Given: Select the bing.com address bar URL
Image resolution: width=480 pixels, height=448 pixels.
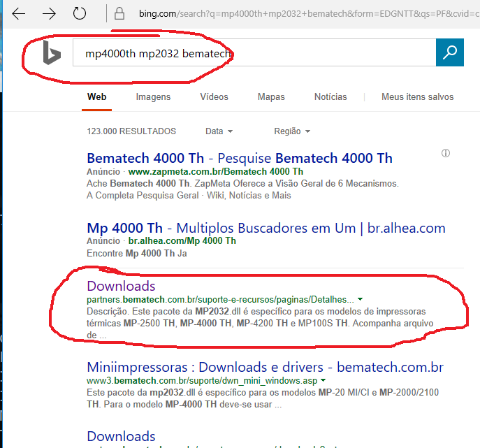Looking at the screenshot, I should pyautogui.click(x=310, y=14).
